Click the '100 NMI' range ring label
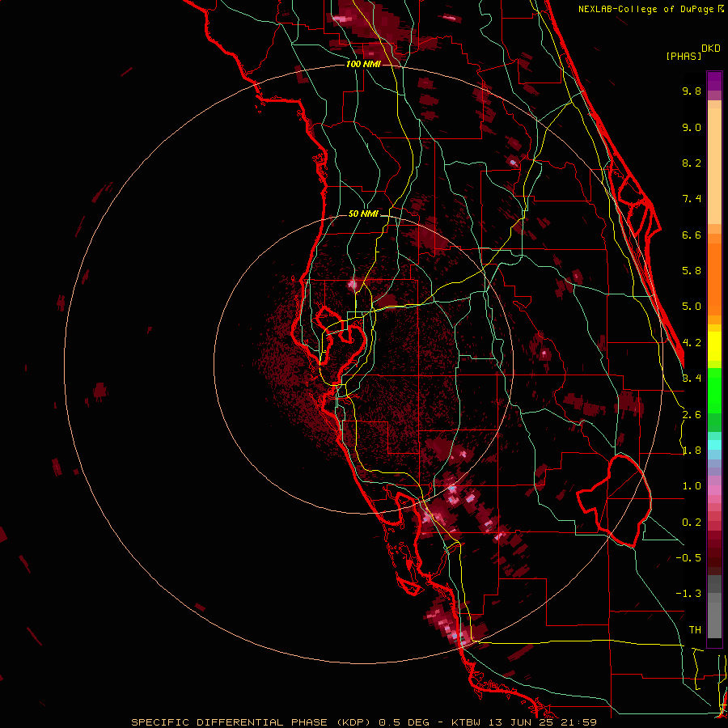 pos(363,64)
